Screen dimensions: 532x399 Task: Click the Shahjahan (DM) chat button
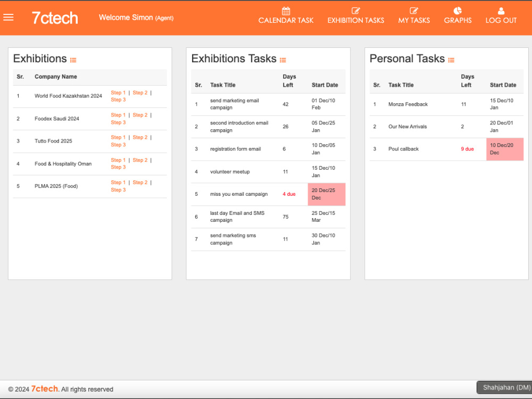click(504, 387)
